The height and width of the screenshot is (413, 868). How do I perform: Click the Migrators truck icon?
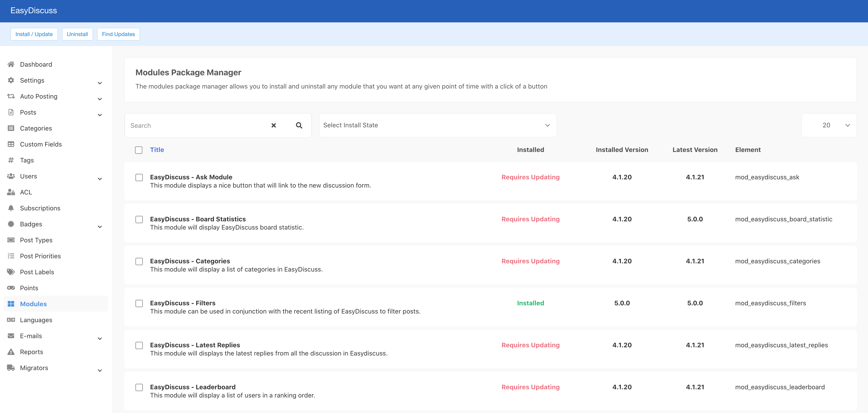point(11,368)
